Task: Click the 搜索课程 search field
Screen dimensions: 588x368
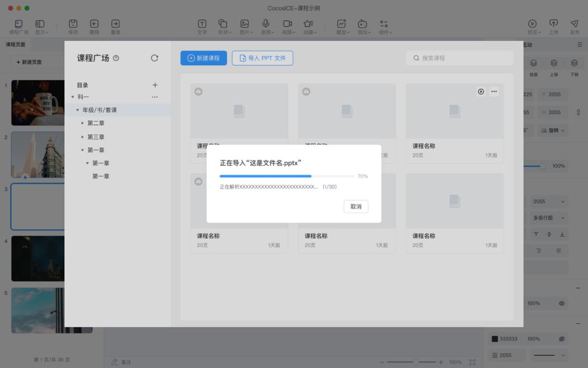Action: click(x=459, y=58)
